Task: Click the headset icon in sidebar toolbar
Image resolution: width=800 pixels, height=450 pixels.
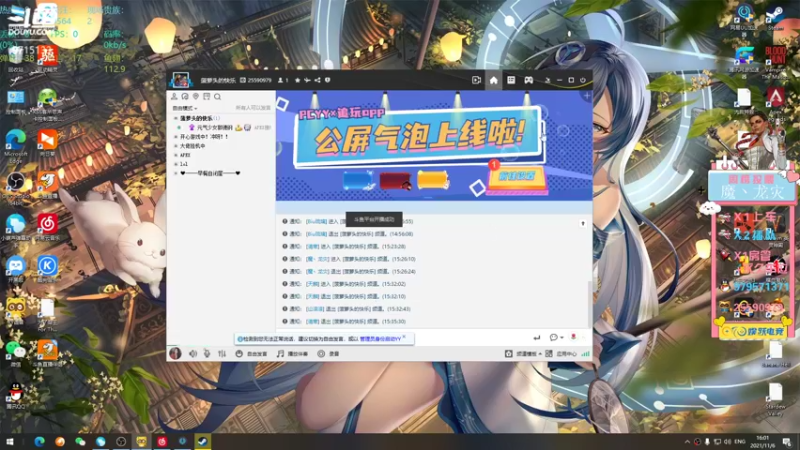Action: click(x=185, y=96)
